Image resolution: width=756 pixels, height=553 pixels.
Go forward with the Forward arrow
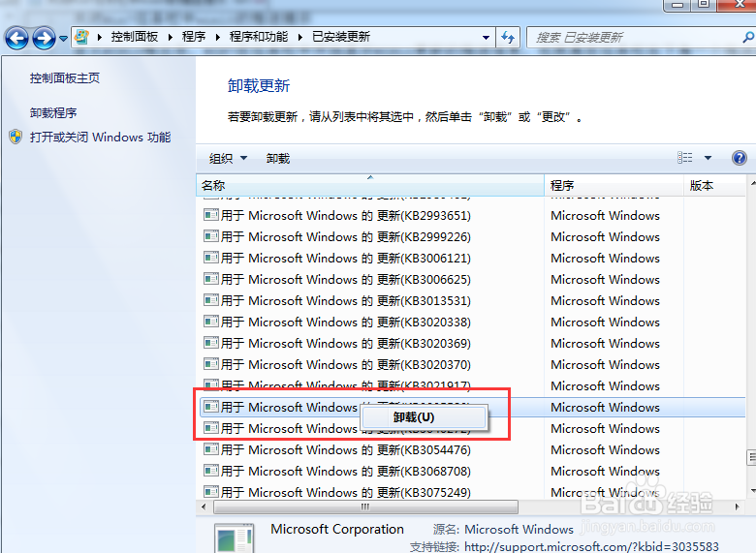point(44,38)
